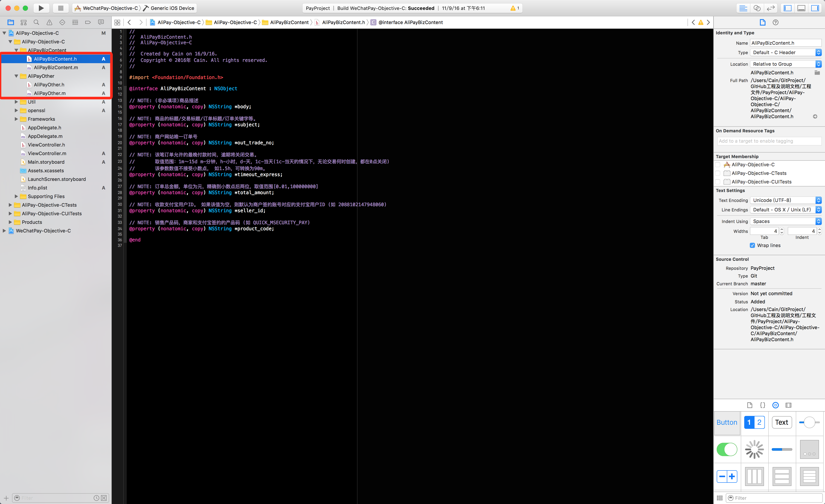Expand the Util folder
Image resolution: width=825 pixels, height=504 pixels.
[16, 102]
